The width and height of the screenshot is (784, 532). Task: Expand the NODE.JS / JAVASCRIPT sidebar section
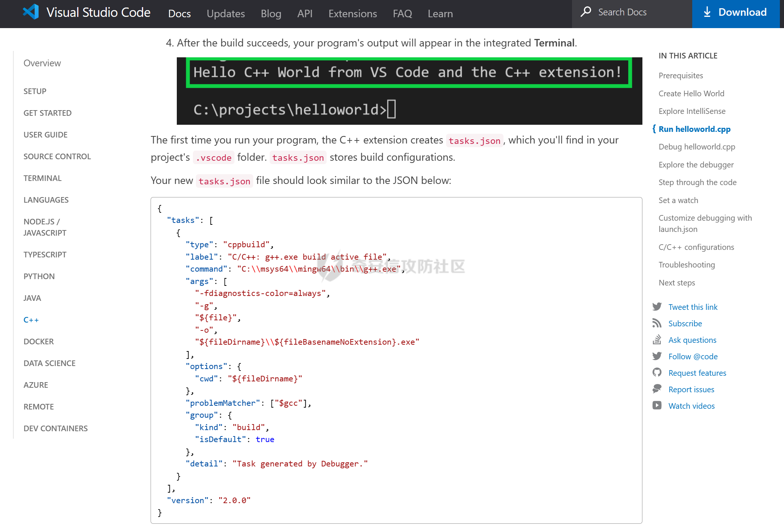tap(45, 227)
